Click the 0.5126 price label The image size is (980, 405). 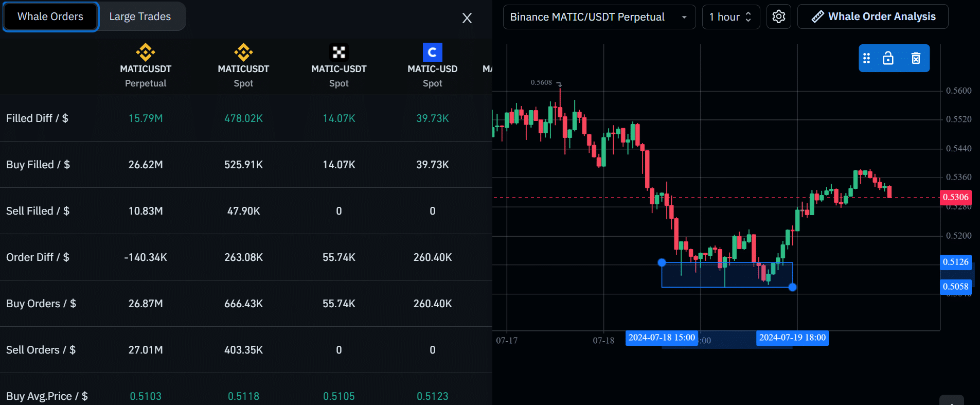(956, 262)
